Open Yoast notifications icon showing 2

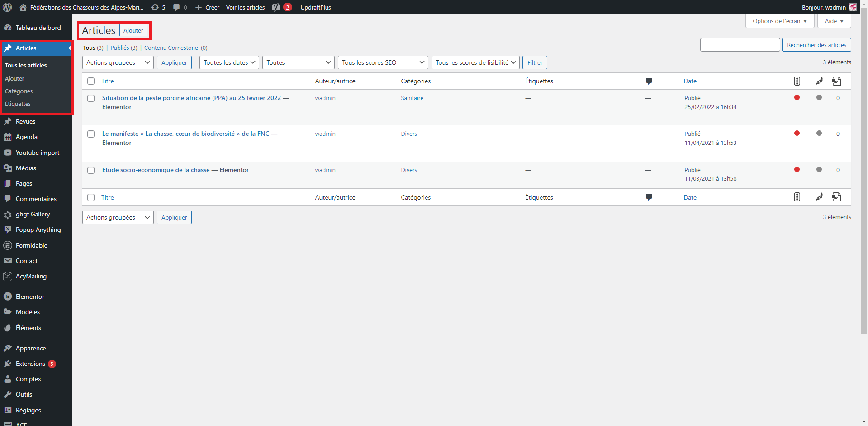(x=280, y=7)
